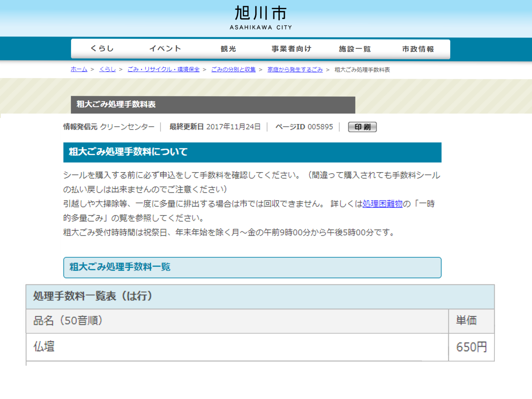The height and width of the screenshot is (399, 532).
Task: Click 処理手数料一覧表（は行） table caption
Action: point(260,297)
